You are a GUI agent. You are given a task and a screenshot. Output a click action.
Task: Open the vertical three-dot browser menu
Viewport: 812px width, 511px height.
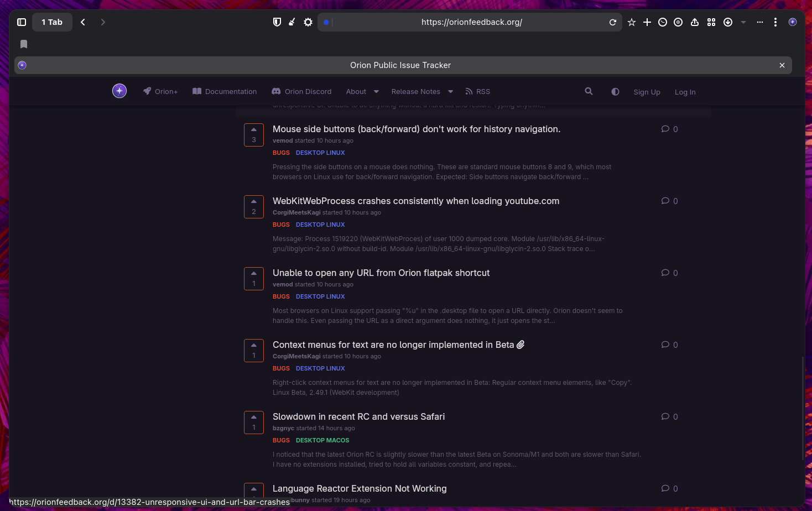pos(775,22)
